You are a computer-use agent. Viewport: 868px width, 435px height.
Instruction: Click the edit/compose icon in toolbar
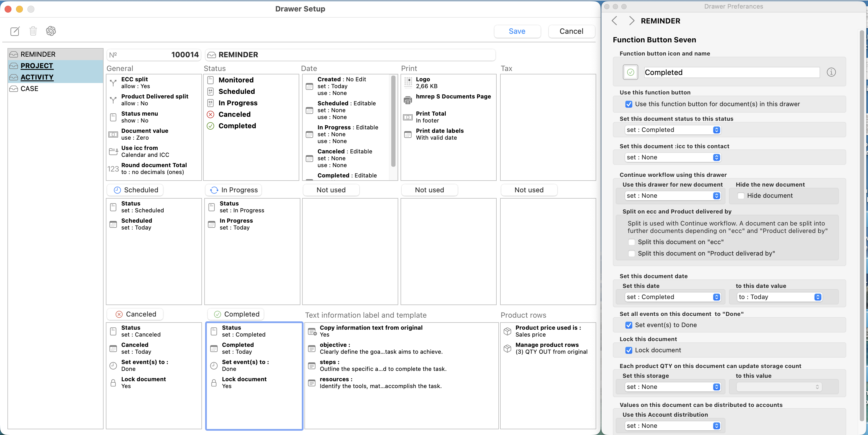[15, 31]
